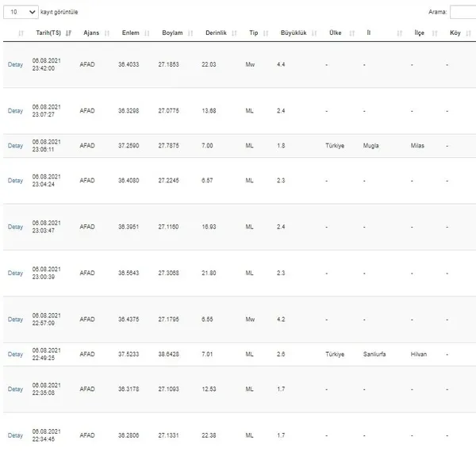Click the İl column header

pos(369,33)
